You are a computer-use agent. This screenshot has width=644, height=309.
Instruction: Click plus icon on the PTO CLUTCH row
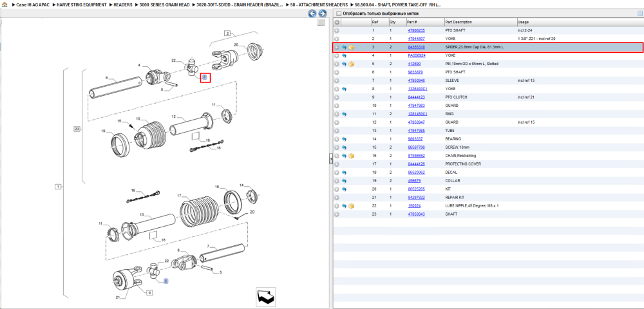337,97
